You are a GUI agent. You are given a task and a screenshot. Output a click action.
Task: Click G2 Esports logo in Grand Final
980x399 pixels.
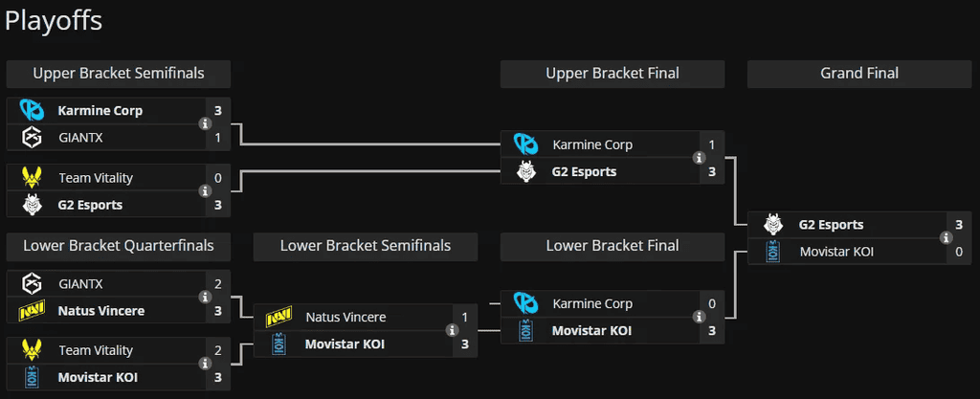(772, 225)
